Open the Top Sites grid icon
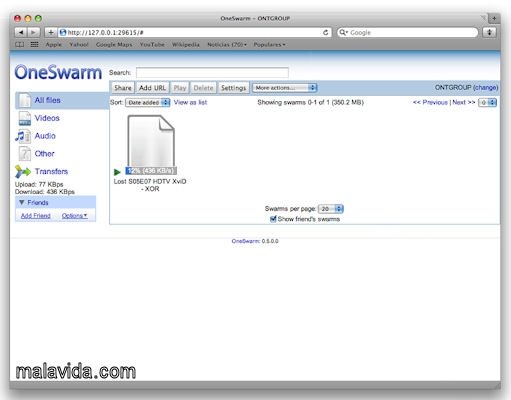 tap(34, 44)
